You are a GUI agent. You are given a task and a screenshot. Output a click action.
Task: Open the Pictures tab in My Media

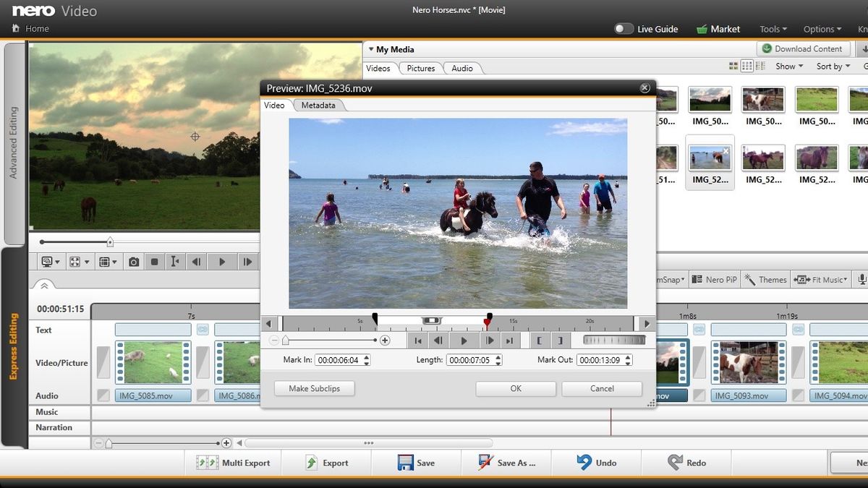pyautogui.click(x=420, y=69)
